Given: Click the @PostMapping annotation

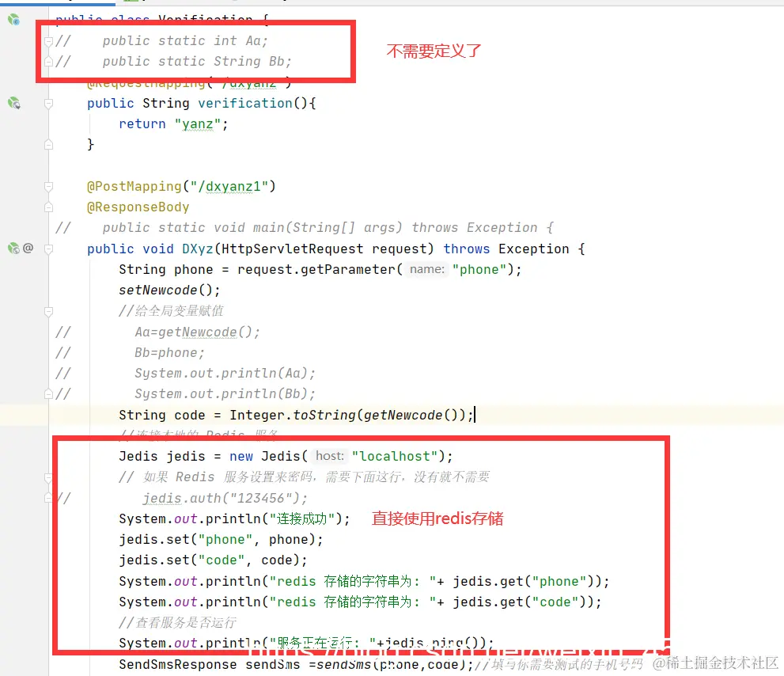Looking at the screenshot, I should (x=134, y=186).
